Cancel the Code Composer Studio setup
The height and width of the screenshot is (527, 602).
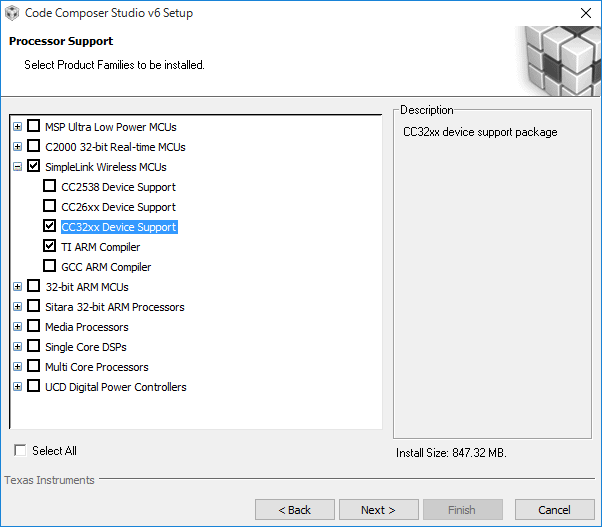click(x=554, y=510)
